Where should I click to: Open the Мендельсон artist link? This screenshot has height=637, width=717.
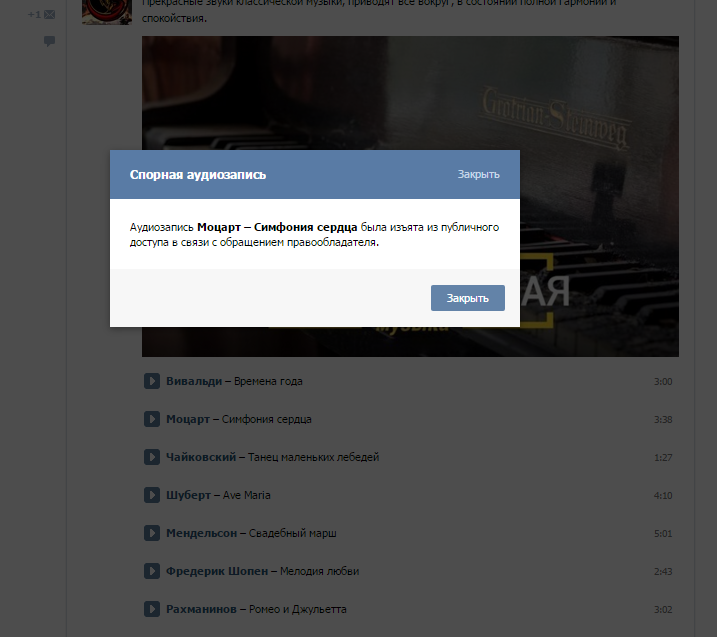(x=202, y=533)
